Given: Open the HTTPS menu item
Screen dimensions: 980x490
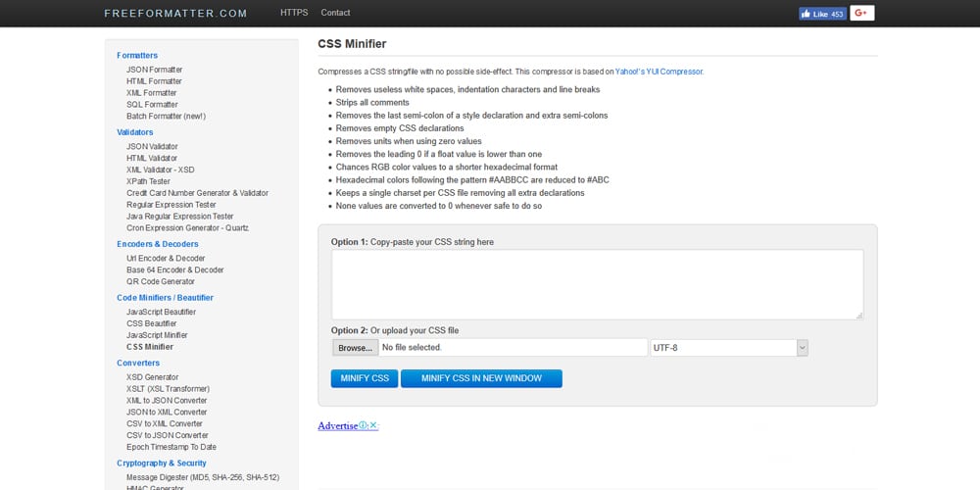Looking at the screenshot, I should click(293, 13).
